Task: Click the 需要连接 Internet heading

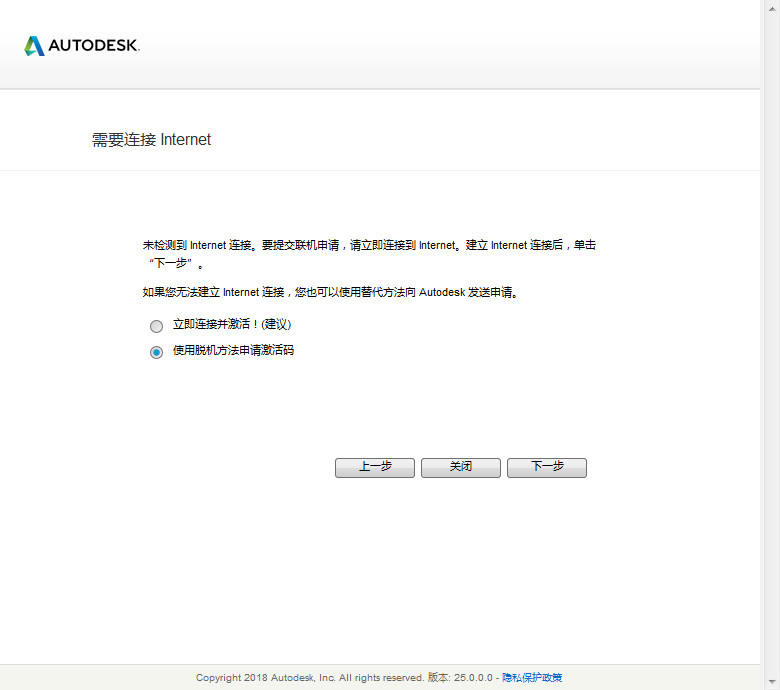Action: tap(151, 140)
